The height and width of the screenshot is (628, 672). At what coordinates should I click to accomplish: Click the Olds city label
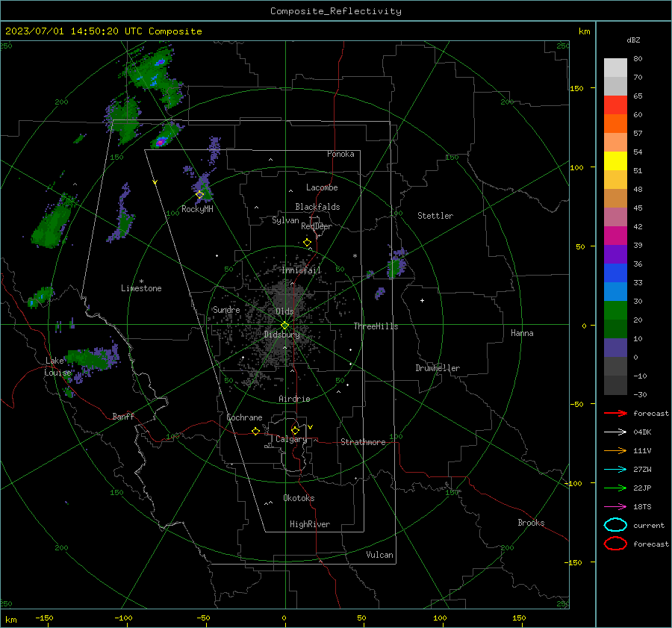[284, 311]
